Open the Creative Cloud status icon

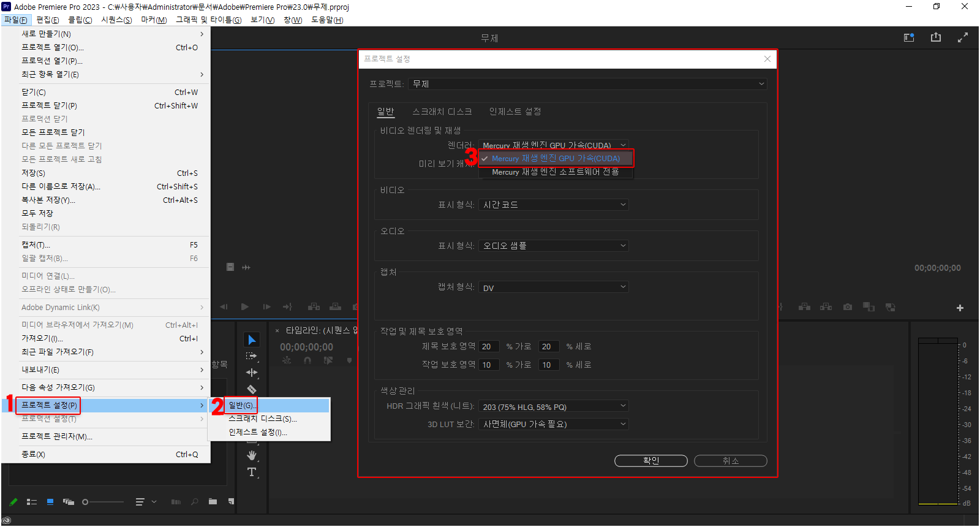click(x=7, y=520)
